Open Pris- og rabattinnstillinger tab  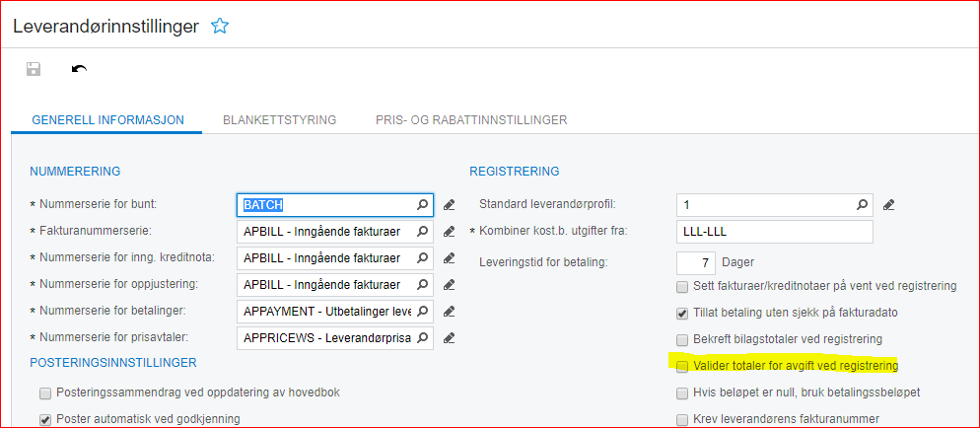471,120
